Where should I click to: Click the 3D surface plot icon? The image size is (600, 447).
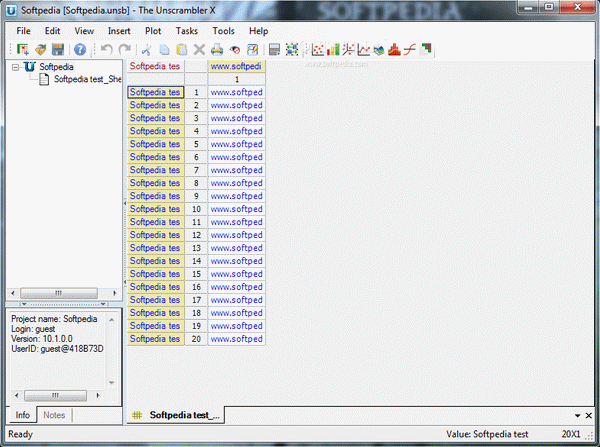coord(379,49)
